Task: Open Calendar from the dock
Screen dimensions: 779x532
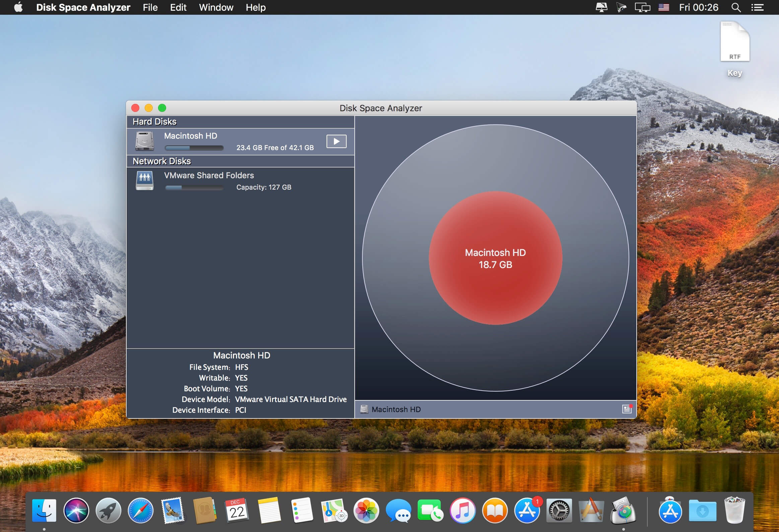Action: click(x=237, y=510)
